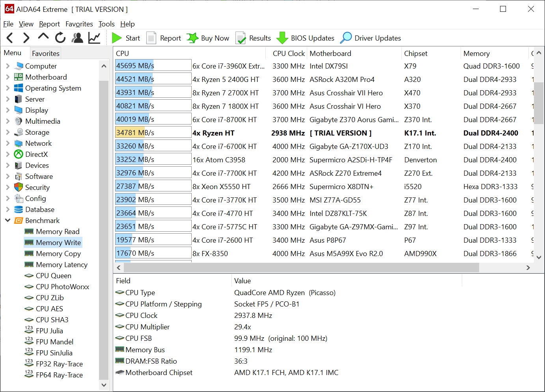Expand the Motherboard tree node
Screen dimensions: 545x392
coord(7,77)
